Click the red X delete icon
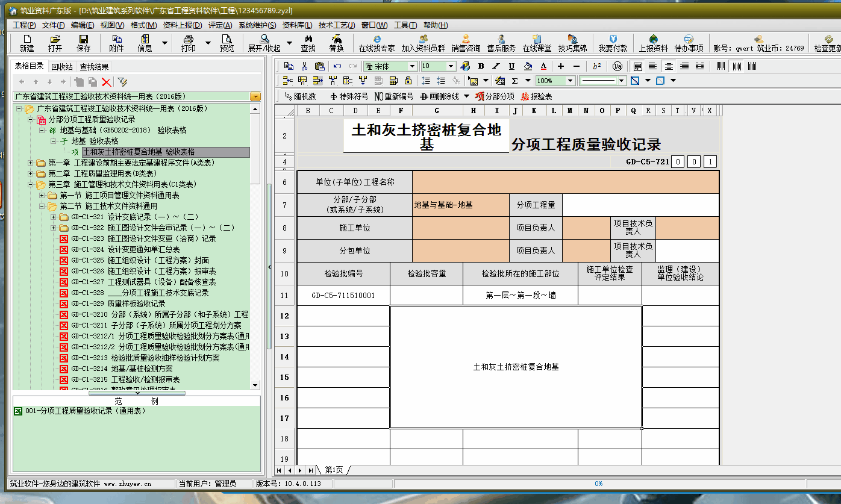 (x=107, y=82)
